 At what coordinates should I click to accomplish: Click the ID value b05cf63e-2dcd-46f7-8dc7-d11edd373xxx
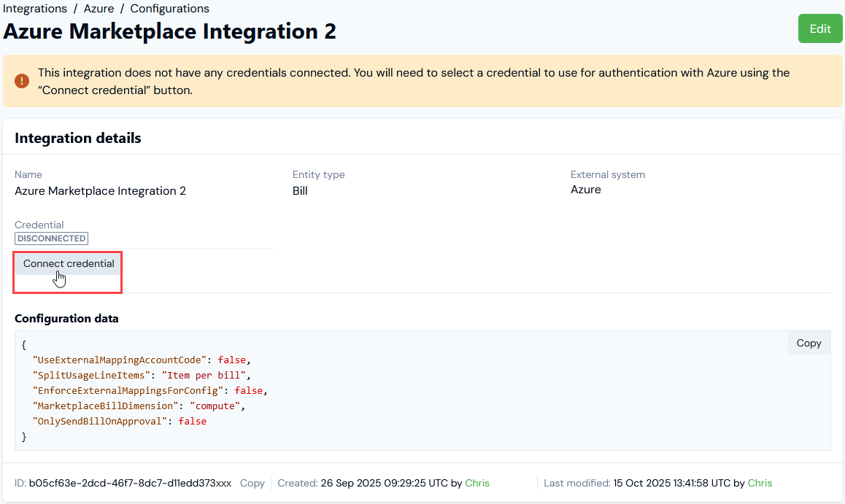(x=130, y=483)
